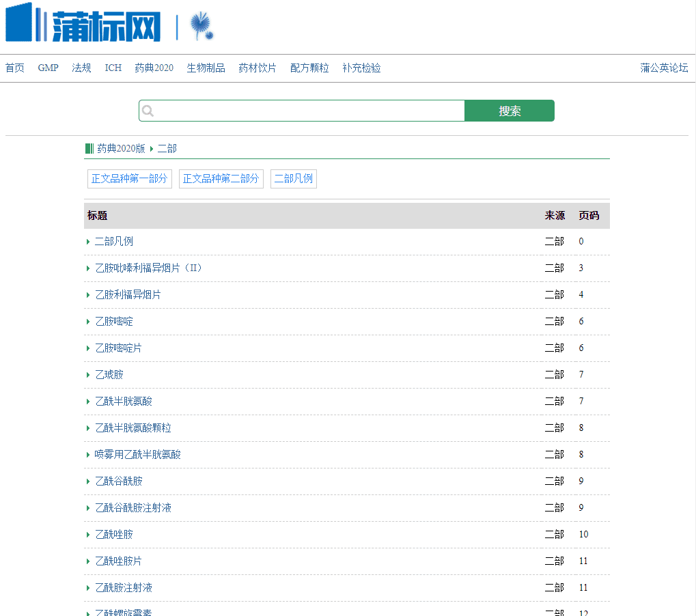This screenshot has width=696, height=616.
Task: Open the 补充检验 nav item
Action: tap(361, 68)
